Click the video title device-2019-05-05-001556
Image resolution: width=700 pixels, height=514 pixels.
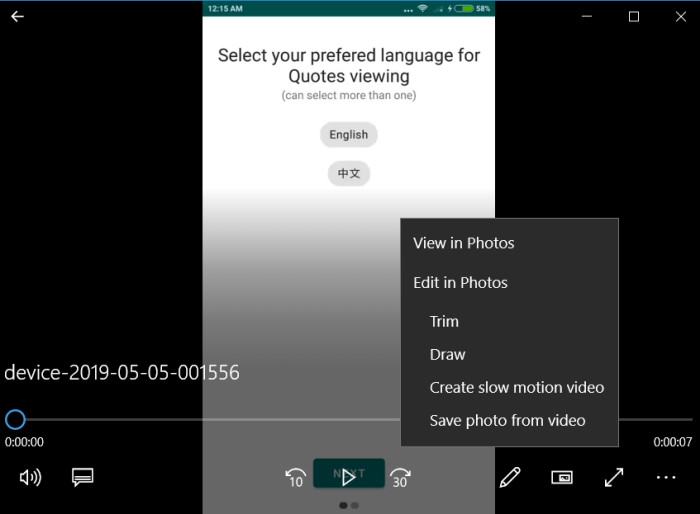pyautogui.click(x=122, y=372)
